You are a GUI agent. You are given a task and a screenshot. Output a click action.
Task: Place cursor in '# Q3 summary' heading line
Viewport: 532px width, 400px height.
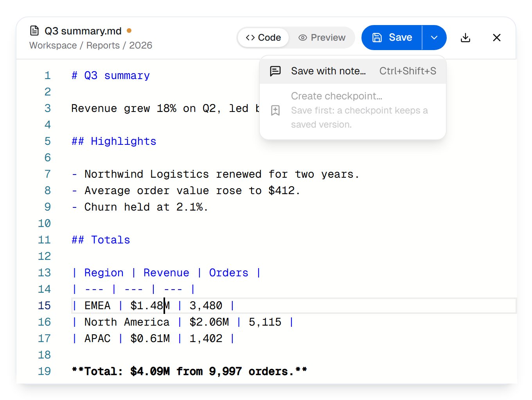tap(111, 76)
